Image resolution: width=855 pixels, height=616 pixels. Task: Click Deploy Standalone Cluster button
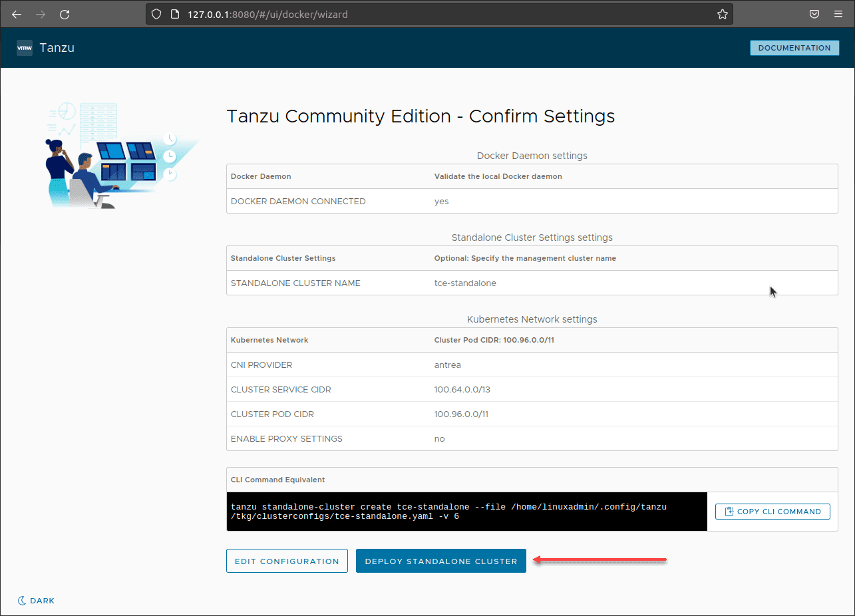[441, 561]
